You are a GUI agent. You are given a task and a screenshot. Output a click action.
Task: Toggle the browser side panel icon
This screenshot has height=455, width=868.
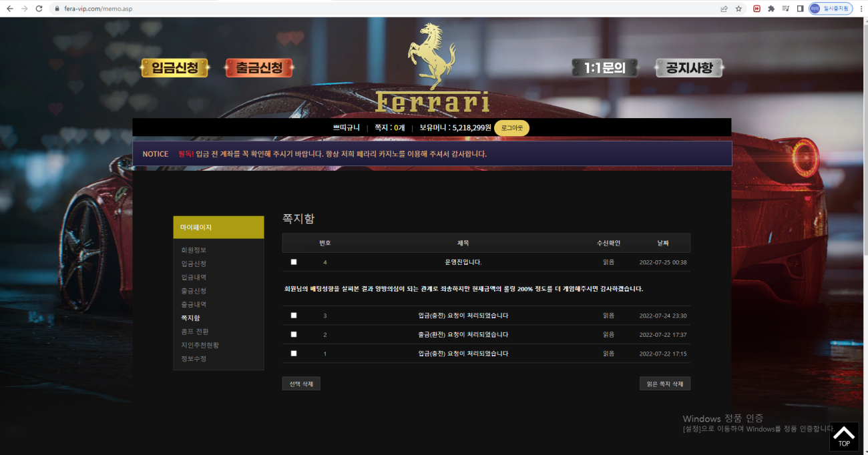[800, 9]
